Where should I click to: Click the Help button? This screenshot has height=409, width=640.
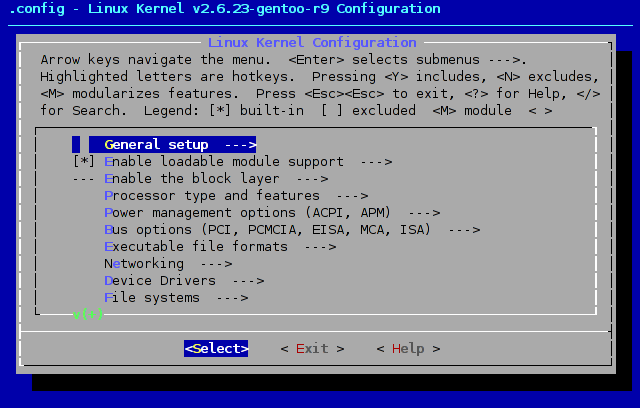tap(408, 349)
